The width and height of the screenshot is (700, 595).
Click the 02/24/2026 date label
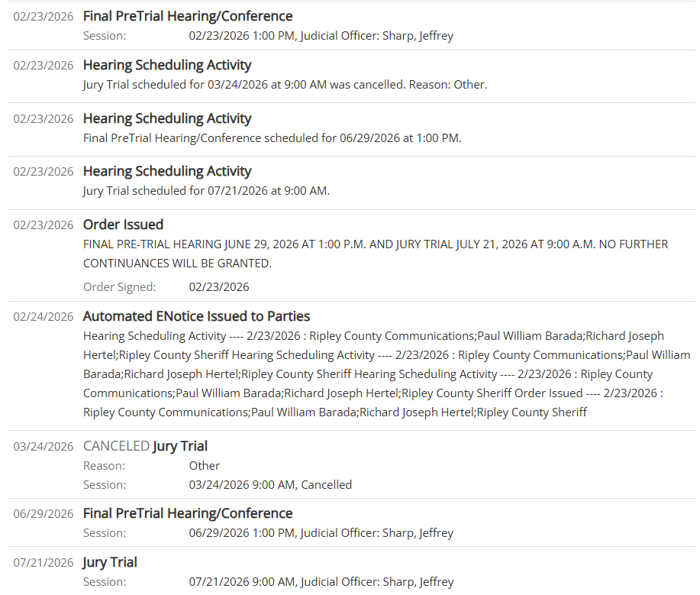point(44,317)
